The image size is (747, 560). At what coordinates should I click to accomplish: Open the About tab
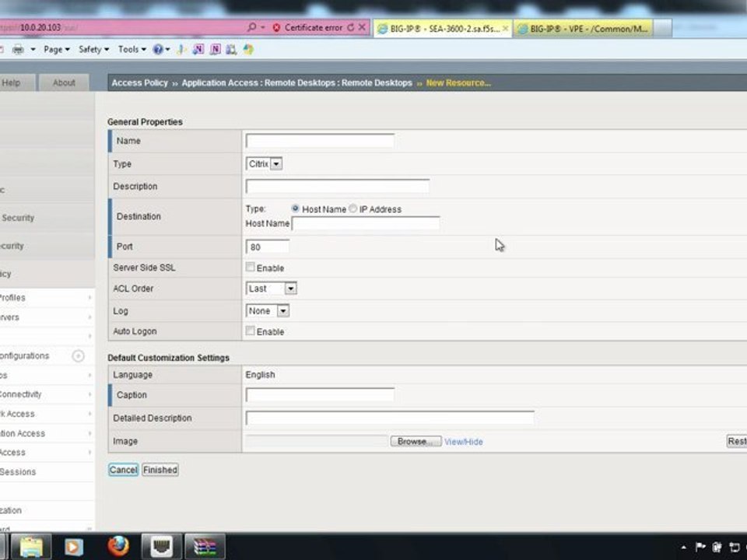pos(64,83)
